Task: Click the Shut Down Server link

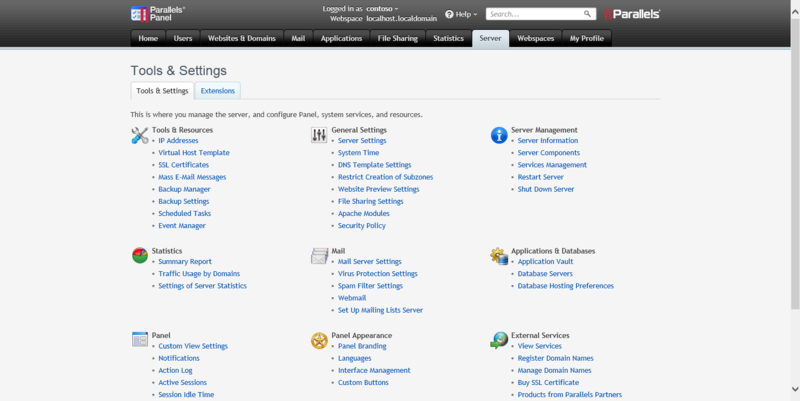Action: point(546,189)
